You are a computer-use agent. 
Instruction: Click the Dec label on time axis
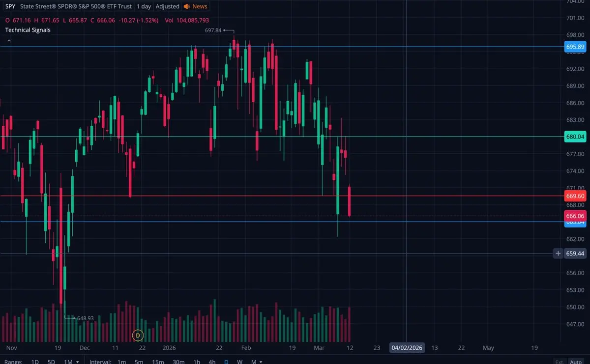click(x=85, y=348)
